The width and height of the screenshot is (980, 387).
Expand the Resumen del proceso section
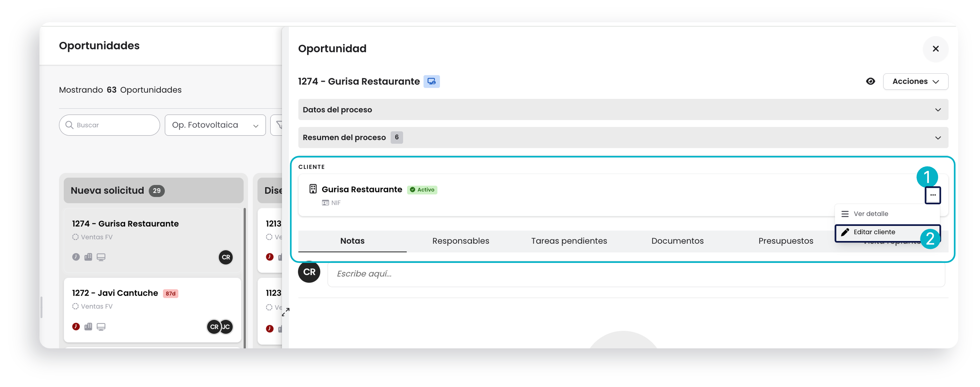pos(623,137)
